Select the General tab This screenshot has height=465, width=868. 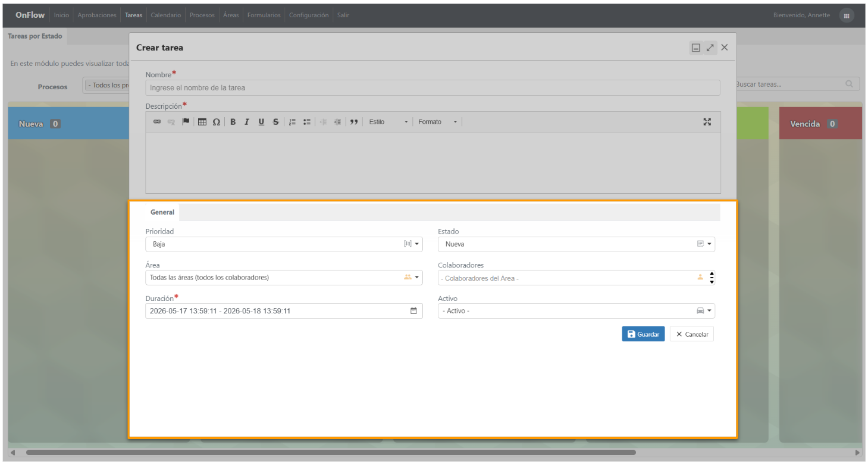tap(162, 212)
